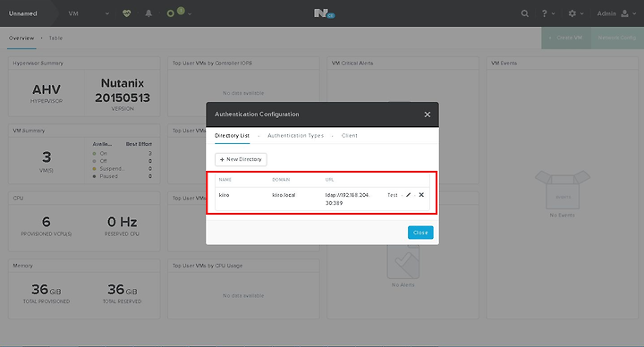The height and width of the screenshot is (347, 644).
Task: Click the New Directory button
Action: click(x=241, y=159)
